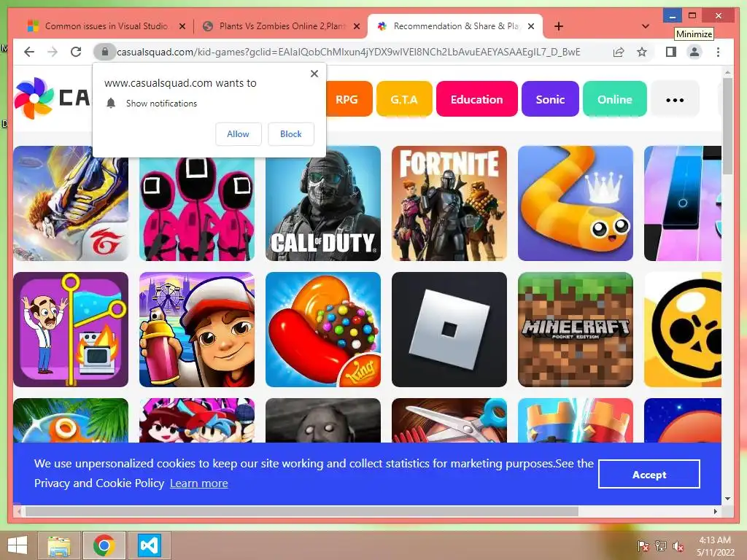
Task: Open the Candy Crush game thumbnail
Action: 323,330
